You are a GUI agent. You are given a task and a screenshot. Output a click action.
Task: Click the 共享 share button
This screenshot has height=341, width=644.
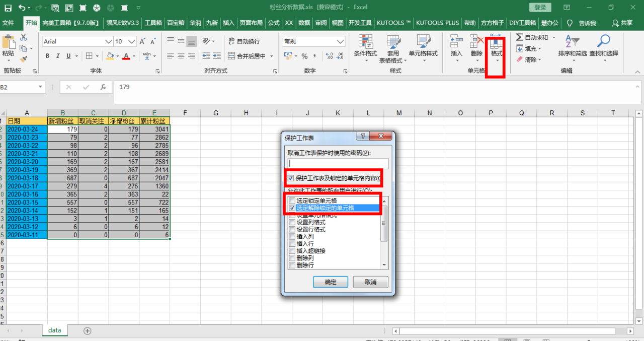click(x=622, y=23)
